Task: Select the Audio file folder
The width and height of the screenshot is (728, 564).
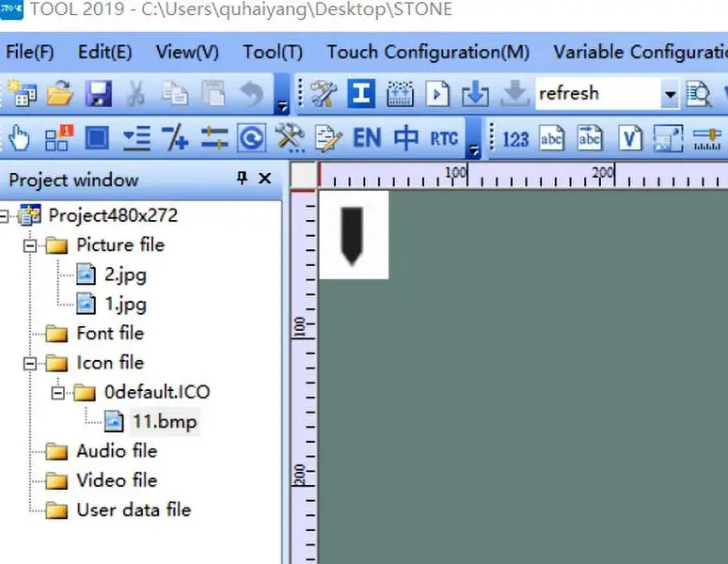Action: tap(116, 451)
